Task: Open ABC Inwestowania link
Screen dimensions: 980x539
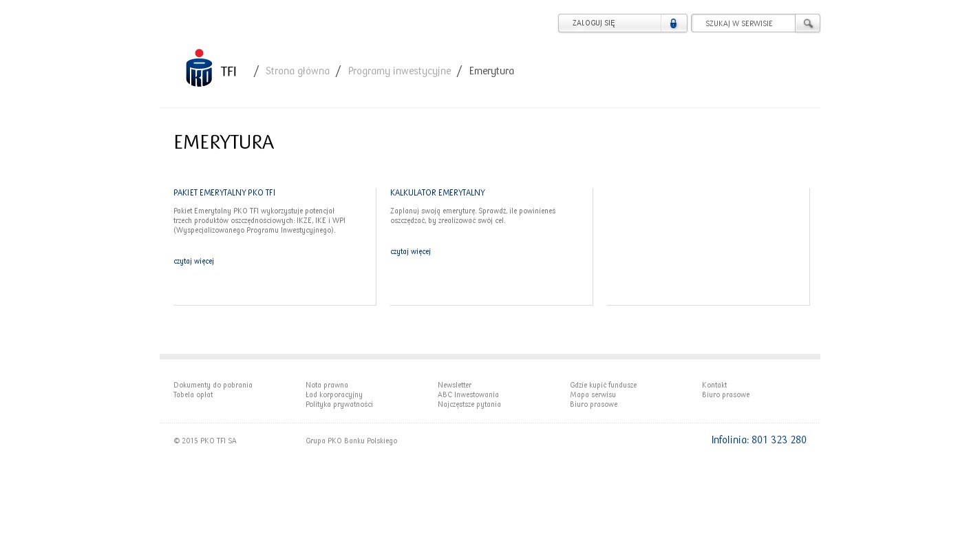Action: [x=468, y=395]
